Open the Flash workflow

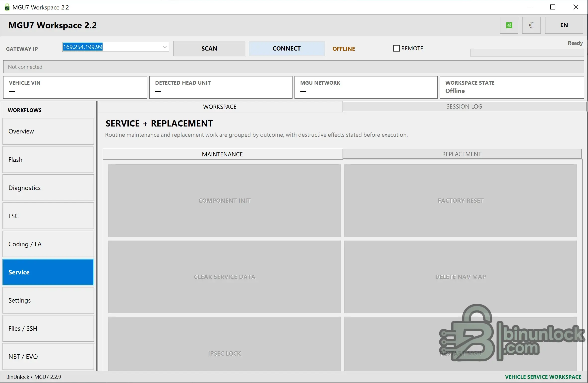48,160
